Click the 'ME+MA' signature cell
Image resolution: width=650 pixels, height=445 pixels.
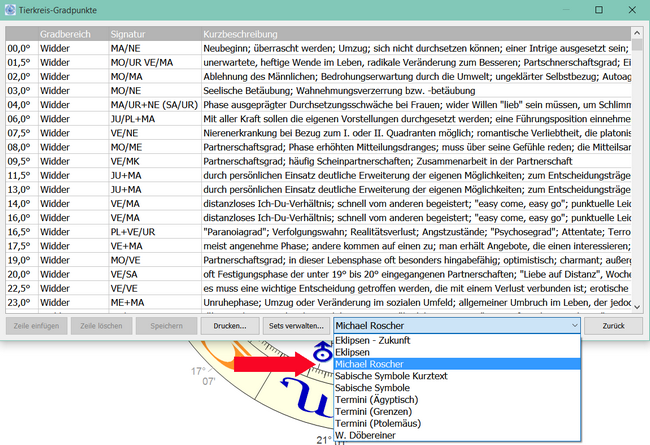[x=155, y=302]
